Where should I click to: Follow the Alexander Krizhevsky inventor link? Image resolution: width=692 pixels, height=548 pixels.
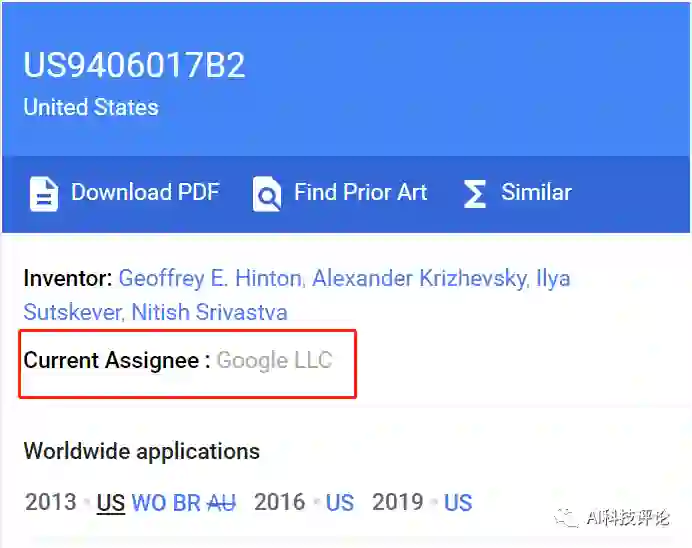(x=419, y=278)
